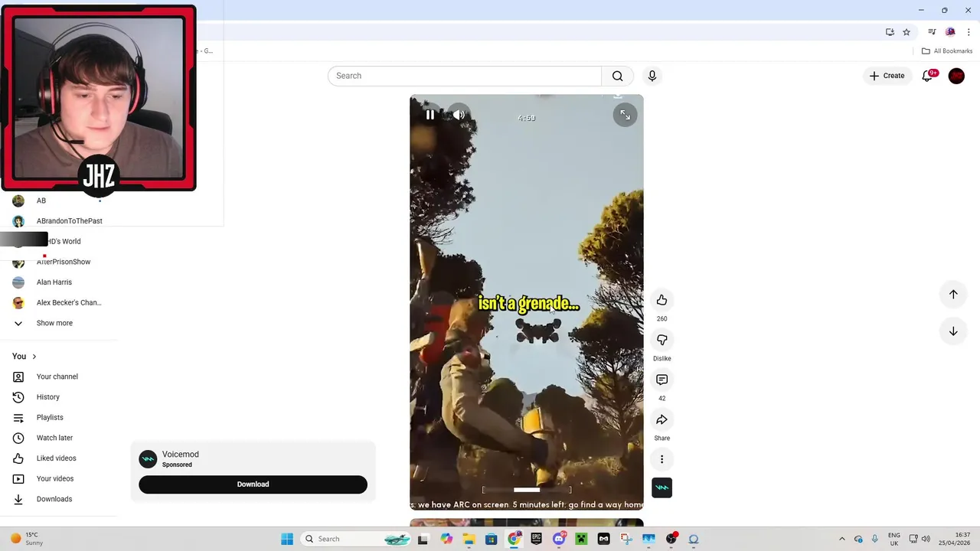
Task: Expand the Short to fullscreen
Action: pyautogui.click(x=625, y=115)
